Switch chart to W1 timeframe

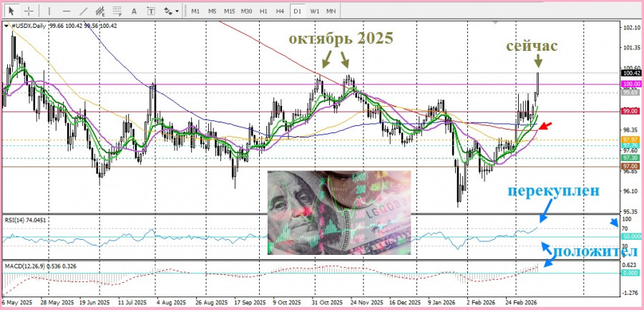pyautogui.click(x=315, y=11)
